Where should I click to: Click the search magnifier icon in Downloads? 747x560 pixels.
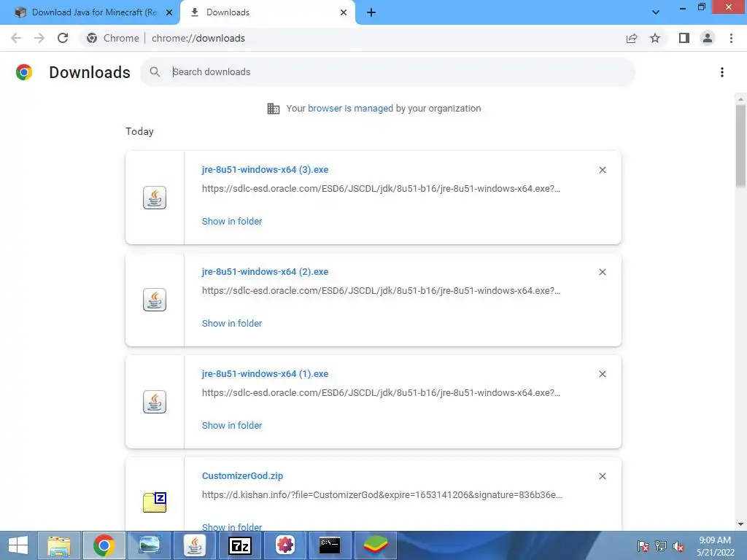(155, 72)
